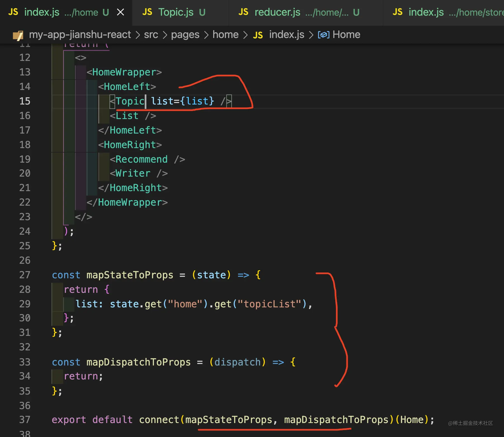This screenshot has width=504, height=437.
Task: Click the (Home) argument on line 37
Action: tap(412, 420)
